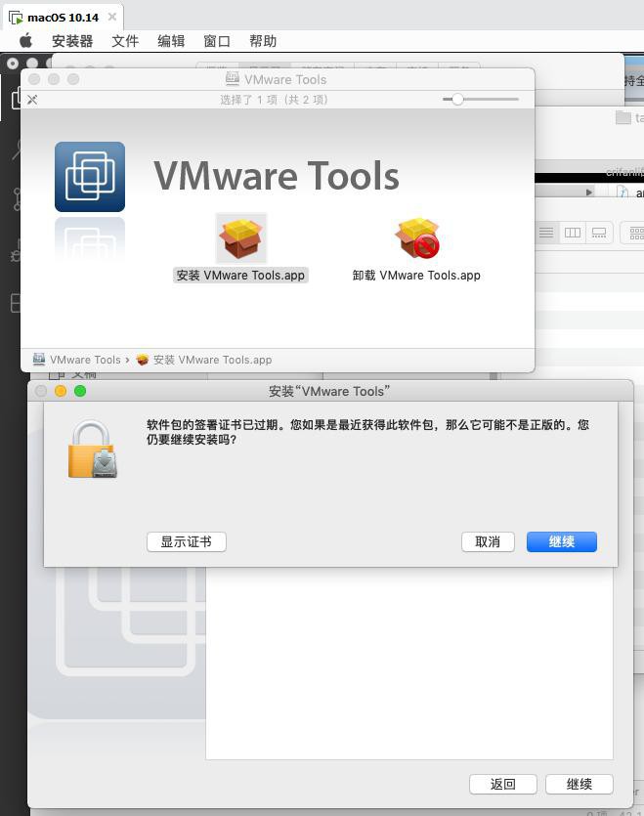
Task: Click the search icon in dark sidebar
Action: [18, 150]
